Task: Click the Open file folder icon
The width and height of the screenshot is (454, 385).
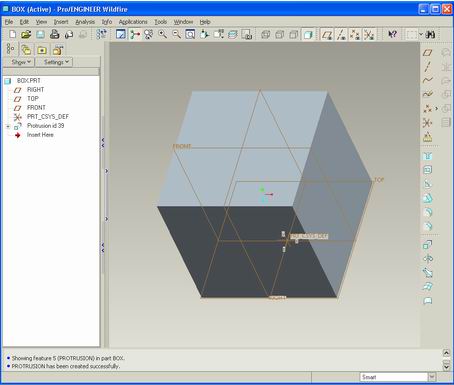Action: click(x=26, y=34)
